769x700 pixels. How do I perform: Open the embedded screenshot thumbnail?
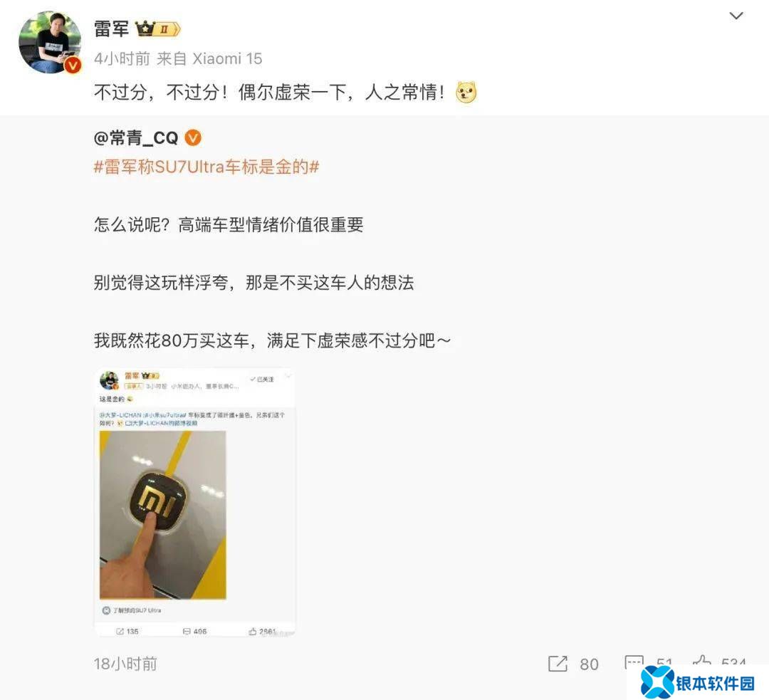194,502
